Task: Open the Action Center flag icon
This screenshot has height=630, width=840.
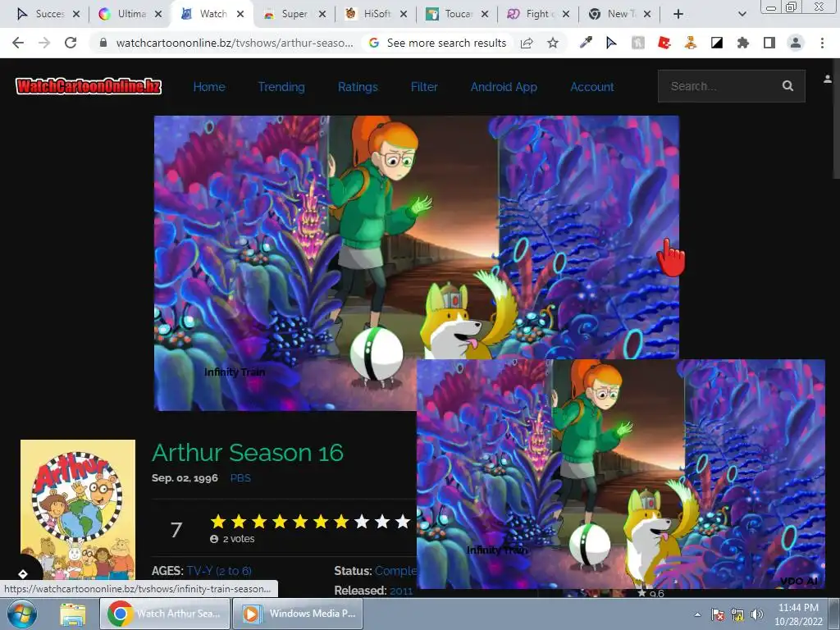Action: (x=718, y=614)
